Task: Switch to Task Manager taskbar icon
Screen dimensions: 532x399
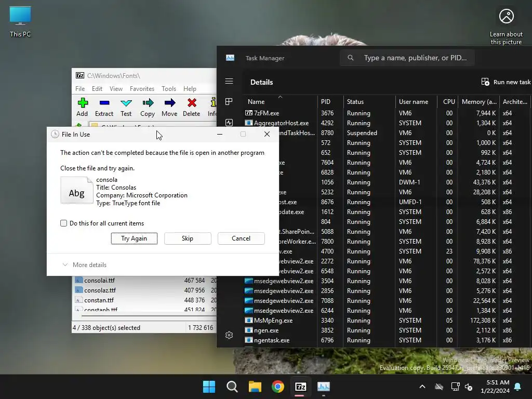Action: point(323,387)
